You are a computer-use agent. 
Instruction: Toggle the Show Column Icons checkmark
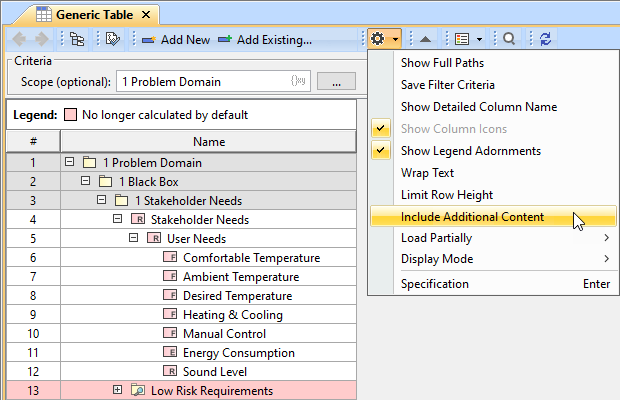click(x=380, y=129)
